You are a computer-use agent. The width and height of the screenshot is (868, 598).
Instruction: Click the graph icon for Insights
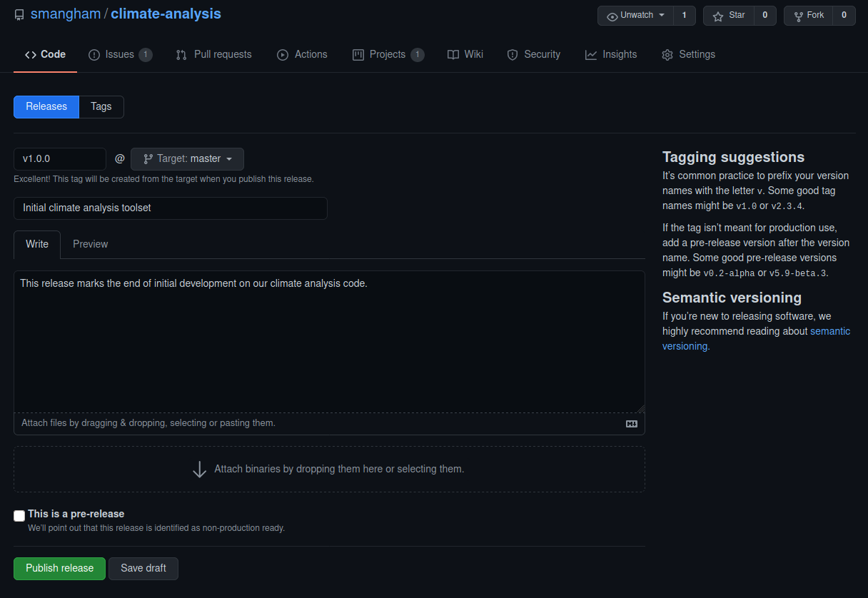point(591,55)
